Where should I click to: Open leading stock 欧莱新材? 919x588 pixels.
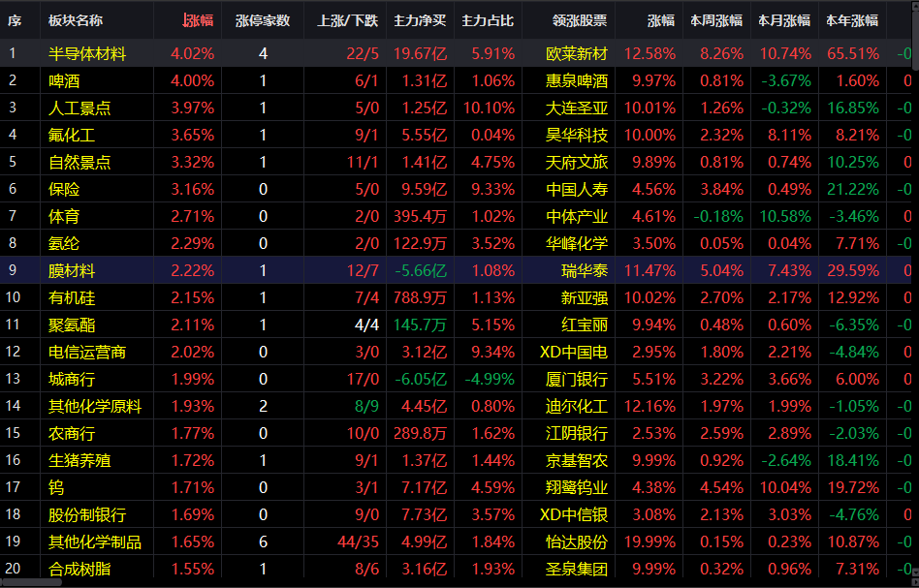click(577, 54)
